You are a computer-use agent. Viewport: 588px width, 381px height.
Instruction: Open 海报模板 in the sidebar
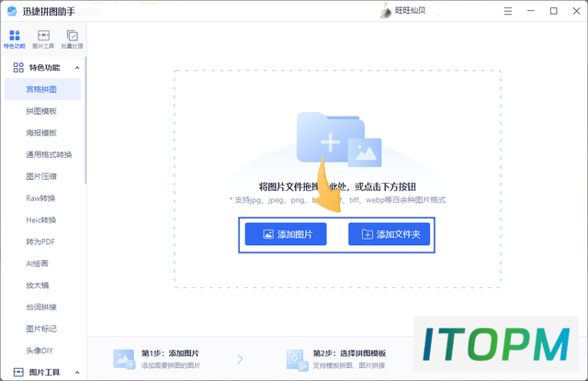(42, 132)
